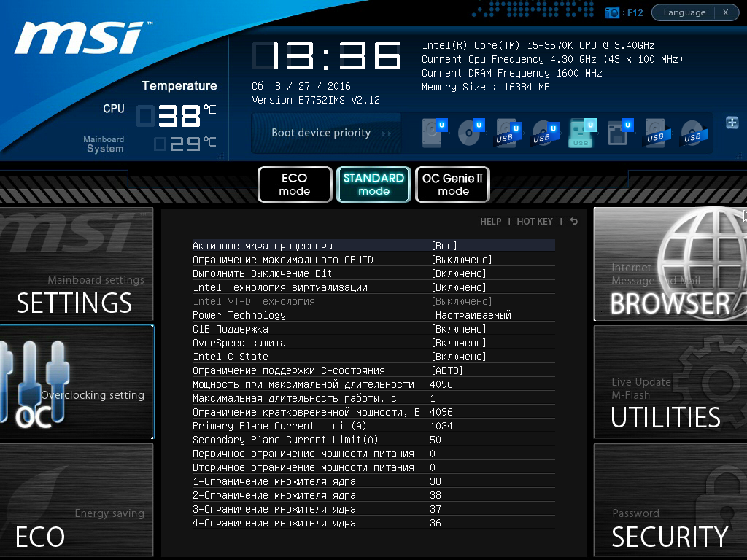Open the Language selector
747x560 pixels.
[x=684, y=12]
